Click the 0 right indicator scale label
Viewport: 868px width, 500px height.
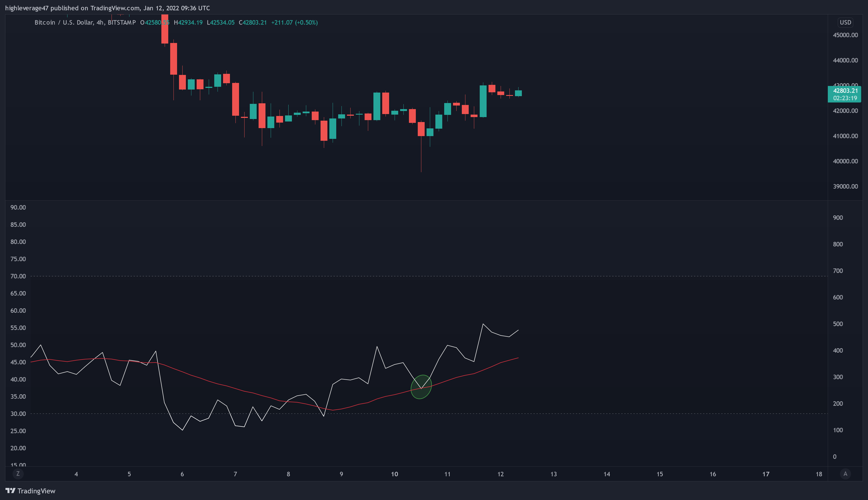click(835, 457)
